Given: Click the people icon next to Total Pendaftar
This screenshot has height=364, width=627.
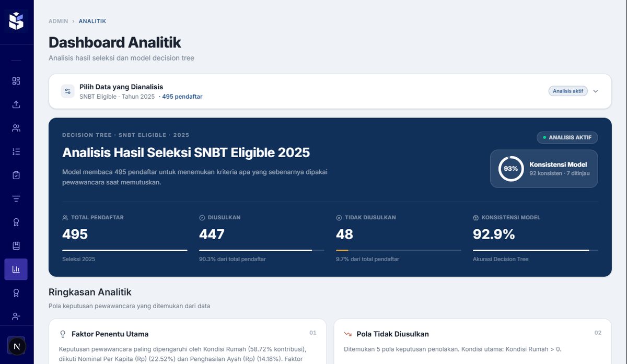Looking at the screenshot, I should [x=65, y=218].
